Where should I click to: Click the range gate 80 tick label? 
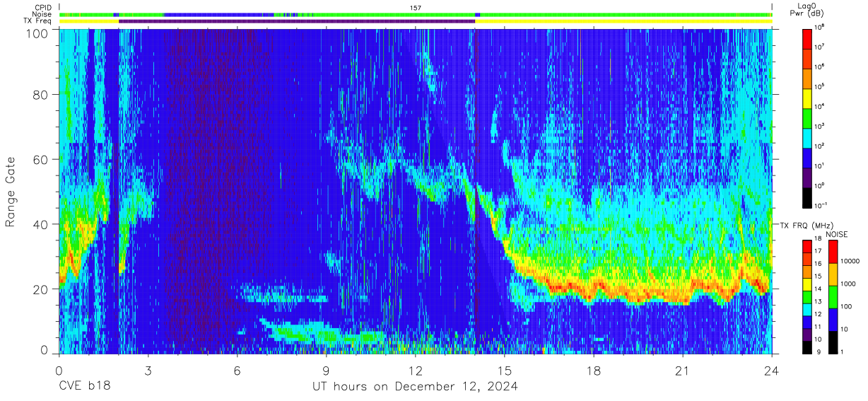(x=41, y=95)
